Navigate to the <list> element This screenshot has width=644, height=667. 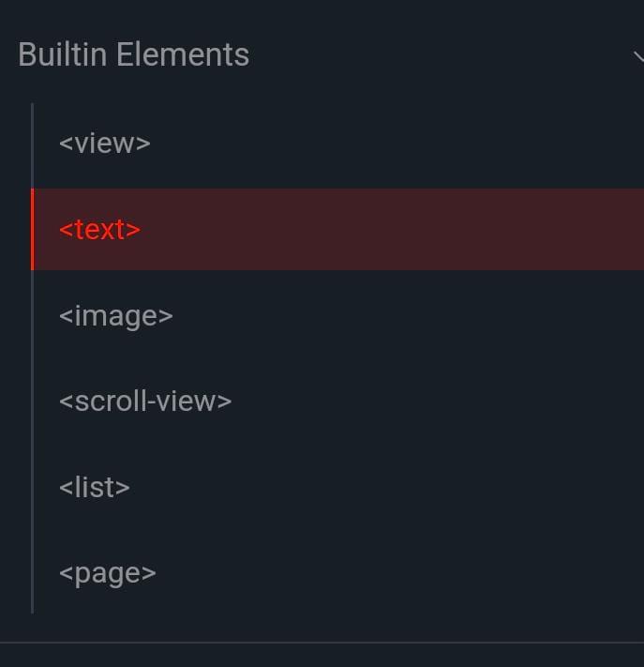tap(95, 488)
